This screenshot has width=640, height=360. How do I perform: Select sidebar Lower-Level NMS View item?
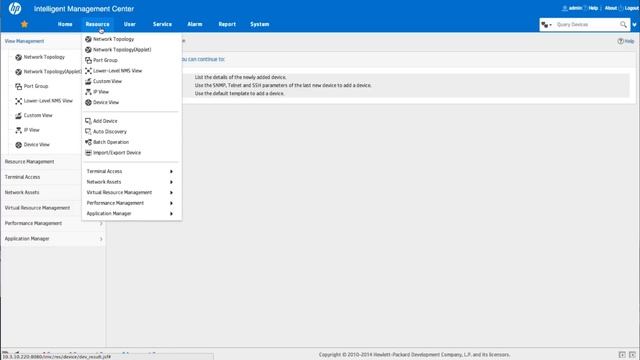(x=48, y=101)
